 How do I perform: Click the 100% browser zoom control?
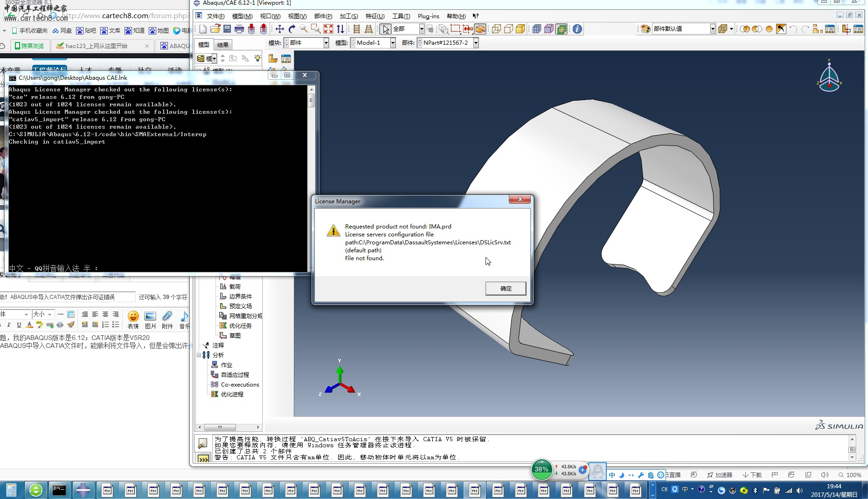[x=850, y=475]
